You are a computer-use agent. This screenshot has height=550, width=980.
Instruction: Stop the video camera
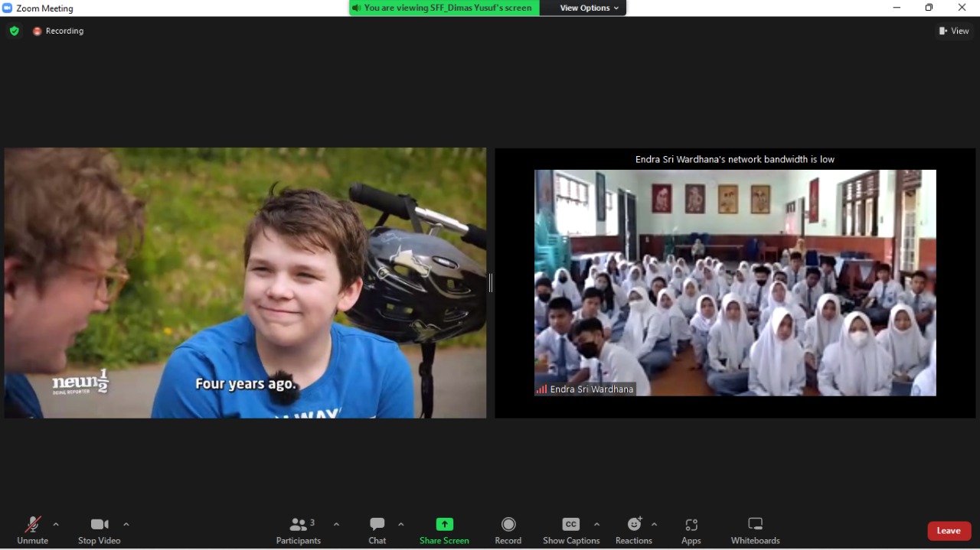point(100,530)
